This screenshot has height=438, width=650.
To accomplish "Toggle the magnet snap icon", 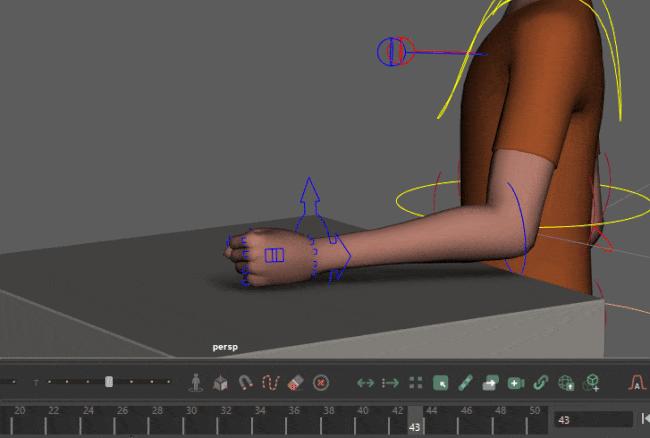I will [245, 382].
